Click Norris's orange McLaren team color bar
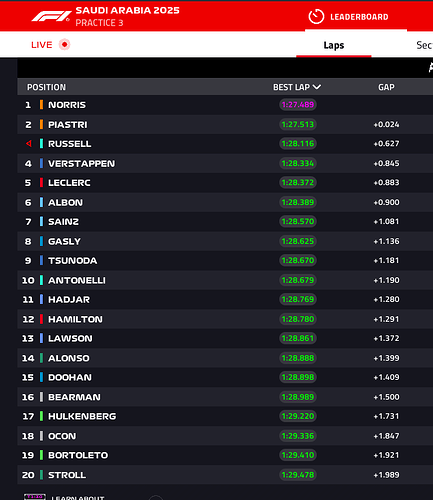This screenshot has height=500, width=433. pyautogui.click(x=41, y=105)
